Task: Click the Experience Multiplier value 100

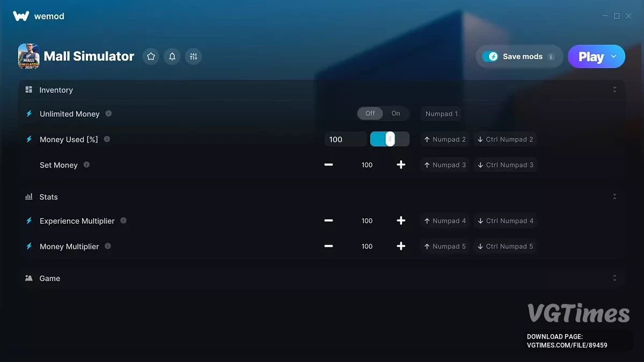Action: coord(367,221)
